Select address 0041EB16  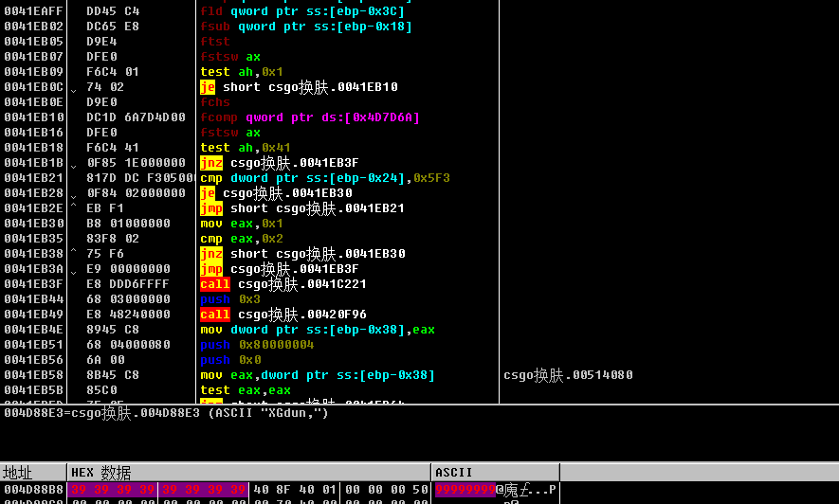click(33, 132)
